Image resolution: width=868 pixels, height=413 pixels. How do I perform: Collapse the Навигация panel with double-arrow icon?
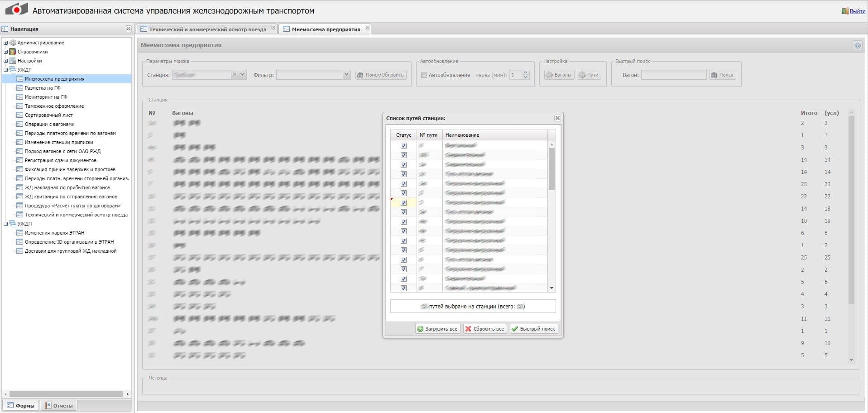(128, 29)
